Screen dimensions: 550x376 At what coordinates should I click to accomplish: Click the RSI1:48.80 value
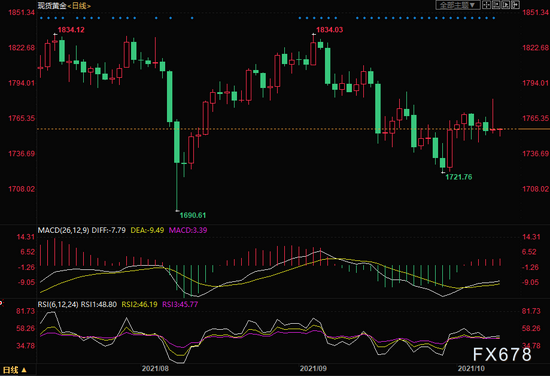[99, 304]
